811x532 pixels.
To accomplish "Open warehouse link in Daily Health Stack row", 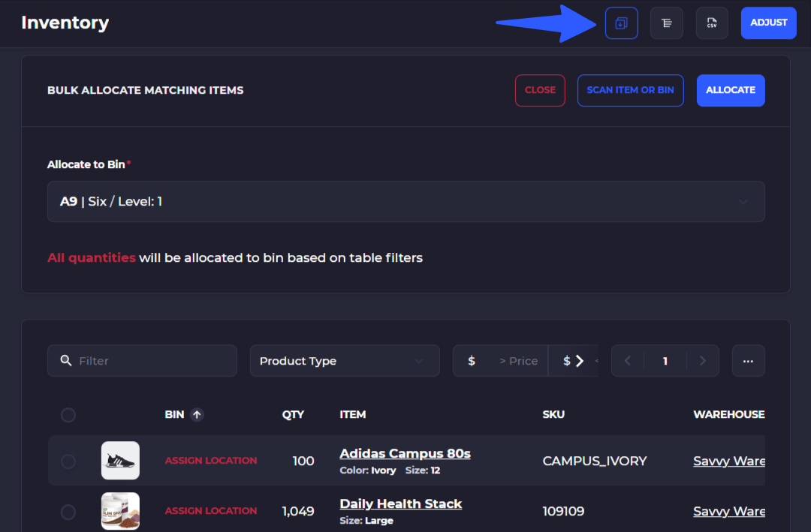I will point(728,511).
